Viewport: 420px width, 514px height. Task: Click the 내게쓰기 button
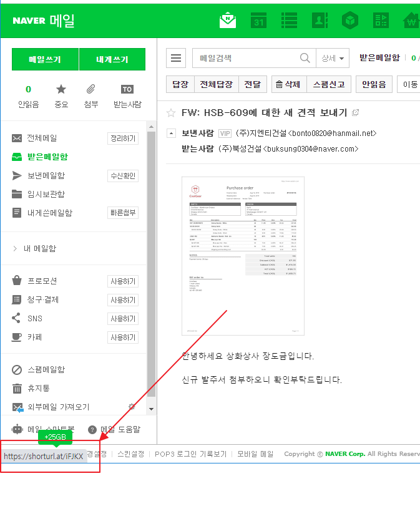(x=112, y=59)
